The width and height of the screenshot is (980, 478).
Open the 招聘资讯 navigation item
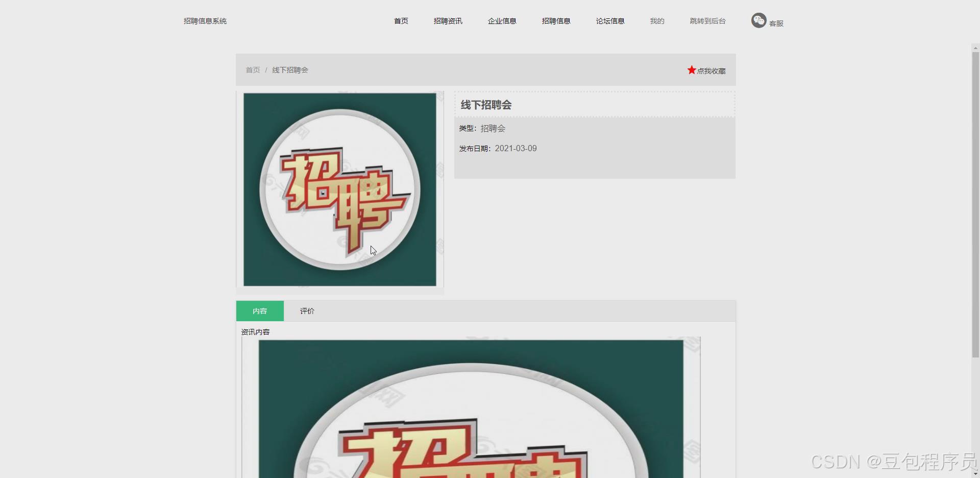click(448, 21)
